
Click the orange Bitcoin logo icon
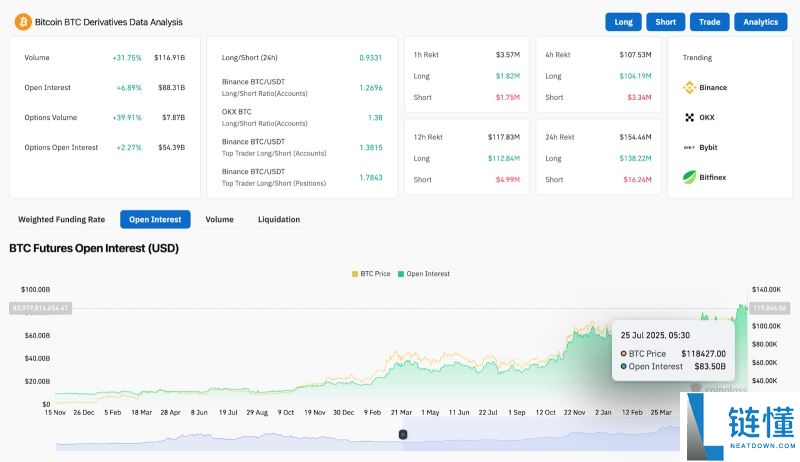[20, 21]
